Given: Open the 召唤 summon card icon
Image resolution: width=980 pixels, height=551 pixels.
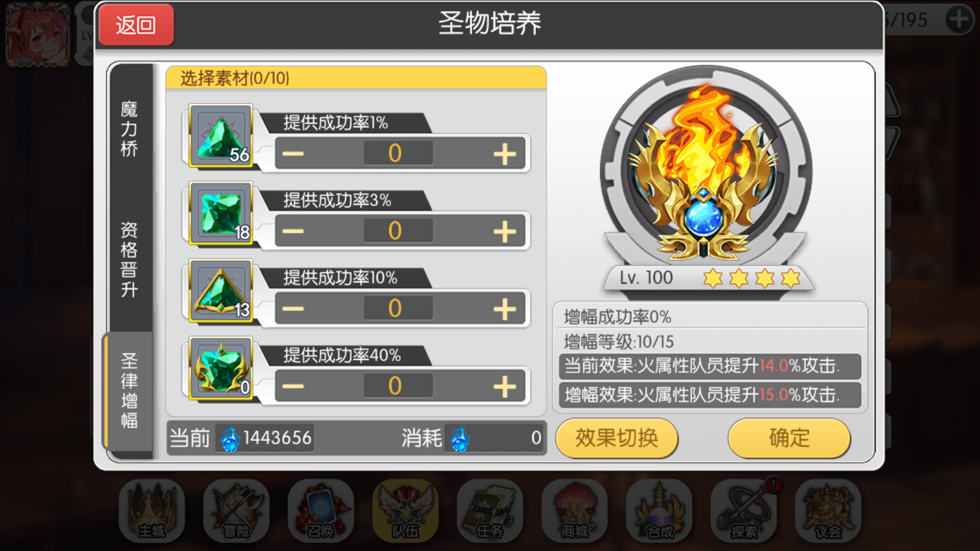Looking at the screenshot, I should point(321,510).
